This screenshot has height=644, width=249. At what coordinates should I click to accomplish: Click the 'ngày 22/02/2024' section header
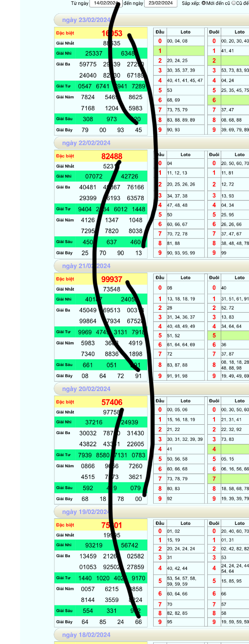coord(151,143)
